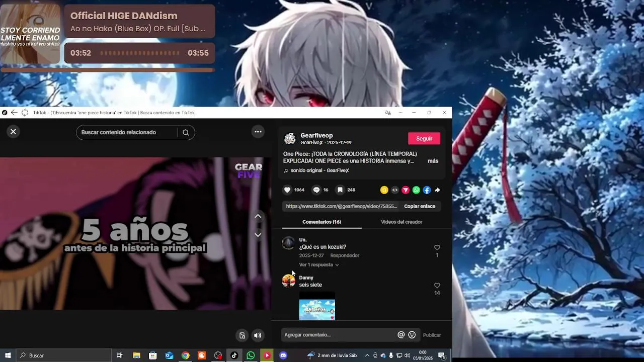644x362 pixels.
Task: Like Danny's 'seis siete' comment
Action: tap(437, 286)
